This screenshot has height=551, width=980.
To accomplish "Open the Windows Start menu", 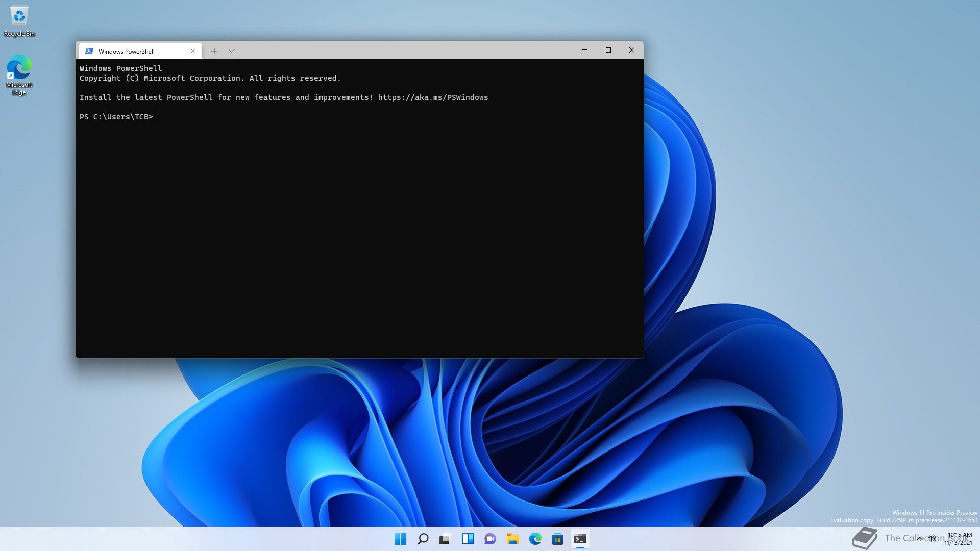I will click(x=401, y=539).
